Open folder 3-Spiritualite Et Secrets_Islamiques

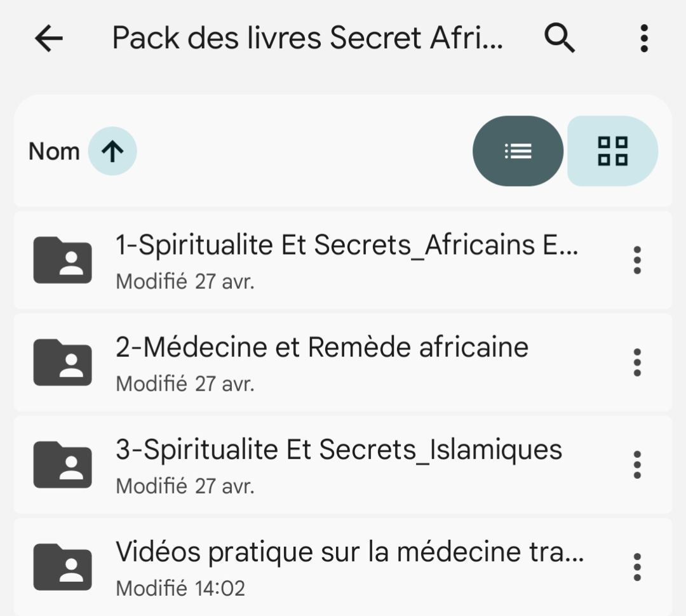342,465
